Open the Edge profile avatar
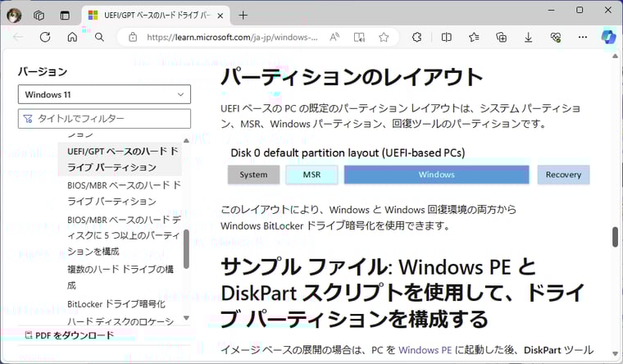Image resolution: width=623 pixels, height=364 pixels. 14,16
